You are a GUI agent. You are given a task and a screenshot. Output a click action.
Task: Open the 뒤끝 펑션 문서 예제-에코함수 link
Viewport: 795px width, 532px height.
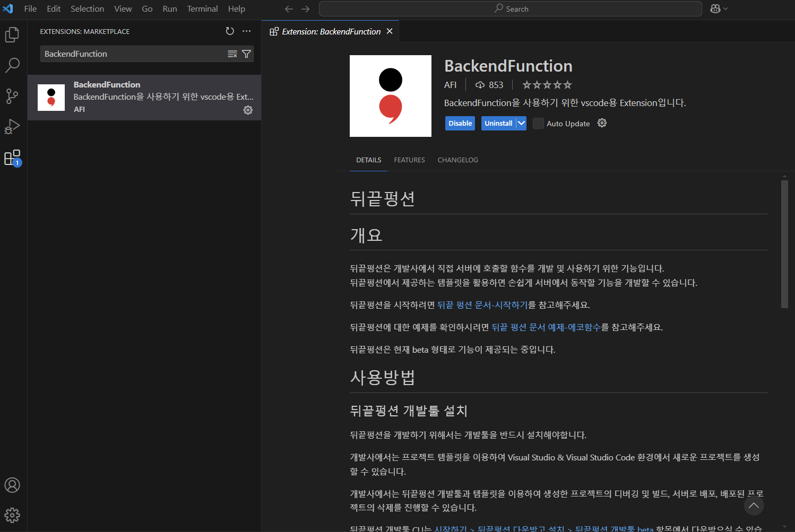point(546,327)
